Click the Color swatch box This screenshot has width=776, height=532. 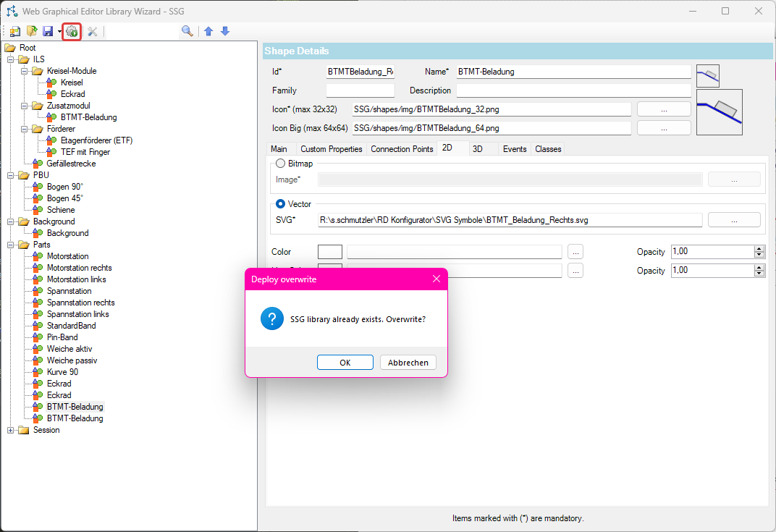[330, 252]
